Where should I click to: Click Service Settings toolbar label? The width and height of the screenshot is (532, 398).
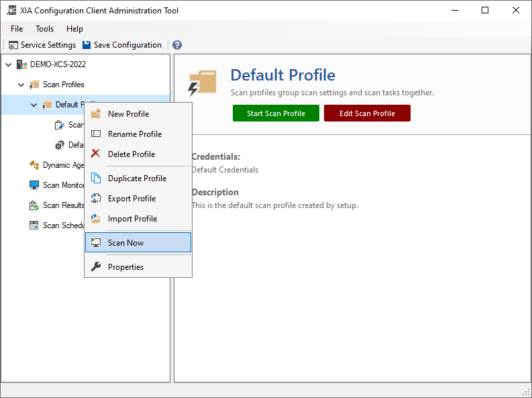coord(48,45)
